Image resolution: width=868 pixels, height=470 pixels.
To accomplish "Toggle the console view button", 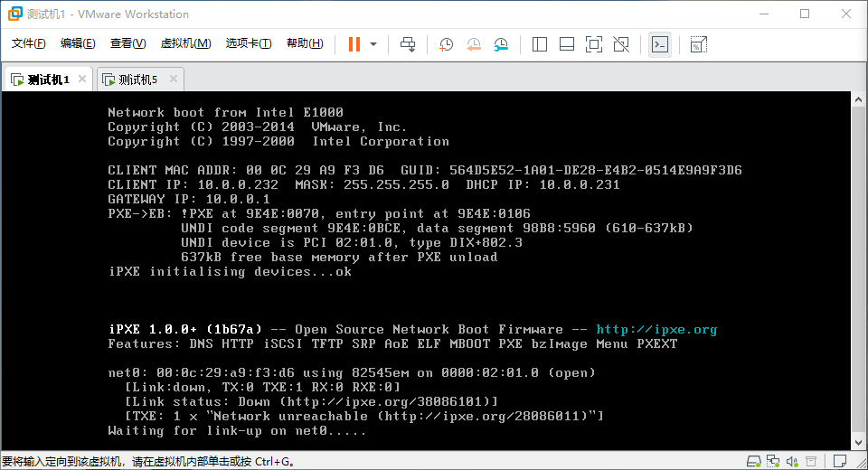I will [x=660, y=44].
